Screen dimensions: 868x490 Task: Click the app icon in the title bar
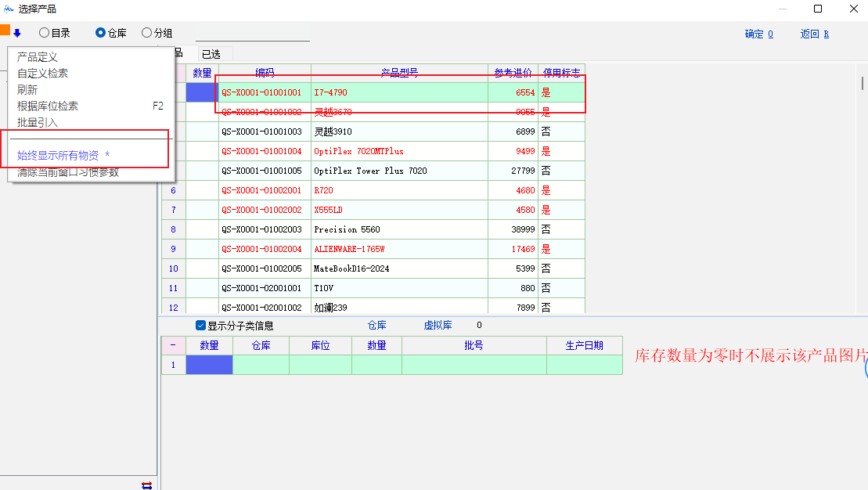click(x=9, y=9)
